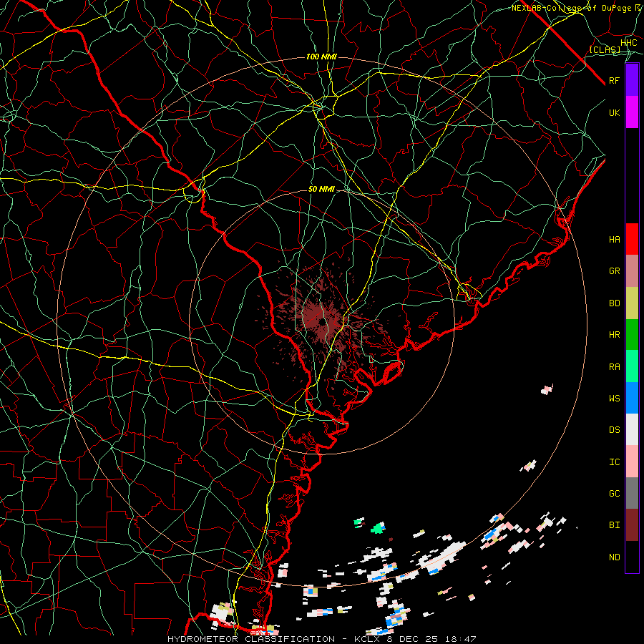Click the WS legend label

[614, 399]
